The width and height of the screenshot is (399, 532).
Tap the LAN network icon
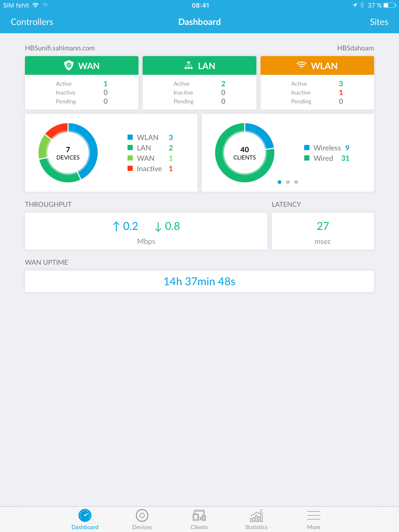189,65
